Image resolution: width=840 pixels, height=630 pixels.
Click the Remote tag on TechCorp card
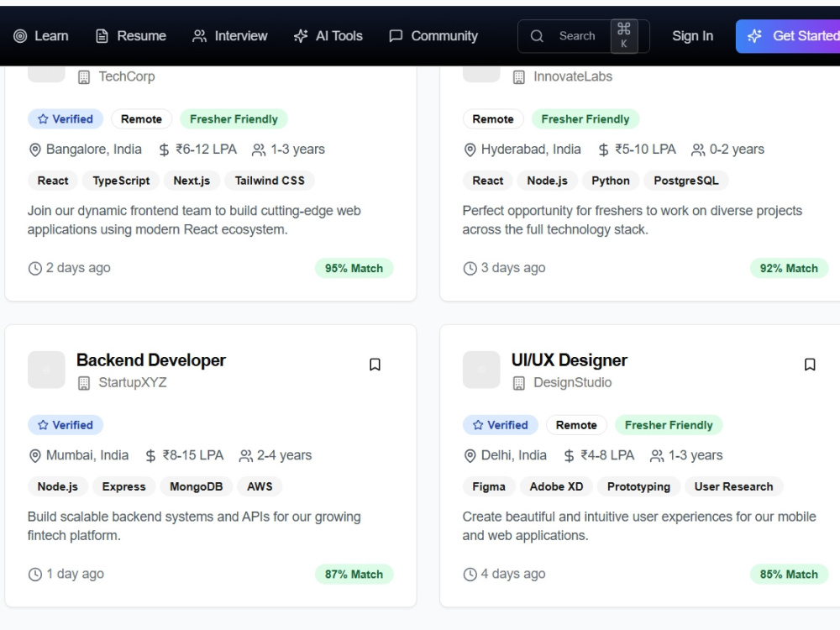(x=141, y=119)
